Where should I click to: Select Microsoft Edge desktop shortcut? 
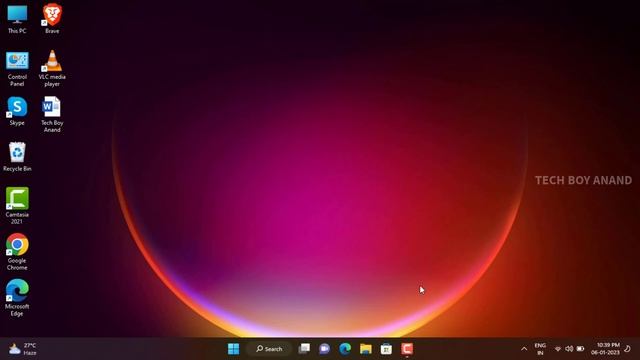[x=17, y=298]
